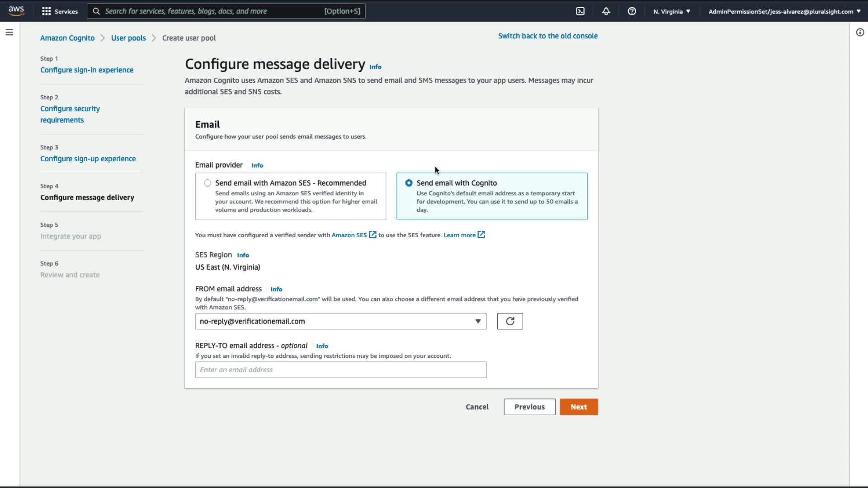Click Switch back to the old console

[x=547, y=36]
